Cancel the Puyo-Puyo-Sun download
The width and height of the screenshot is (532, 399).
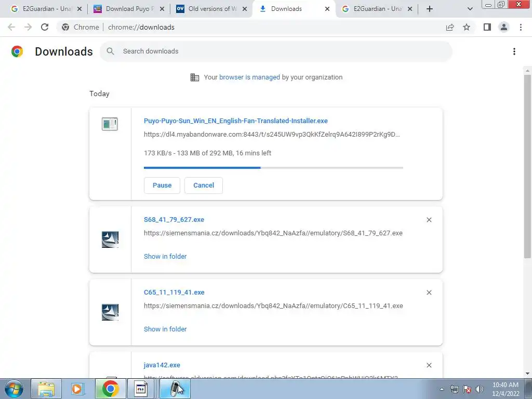(x=204, y=185)
